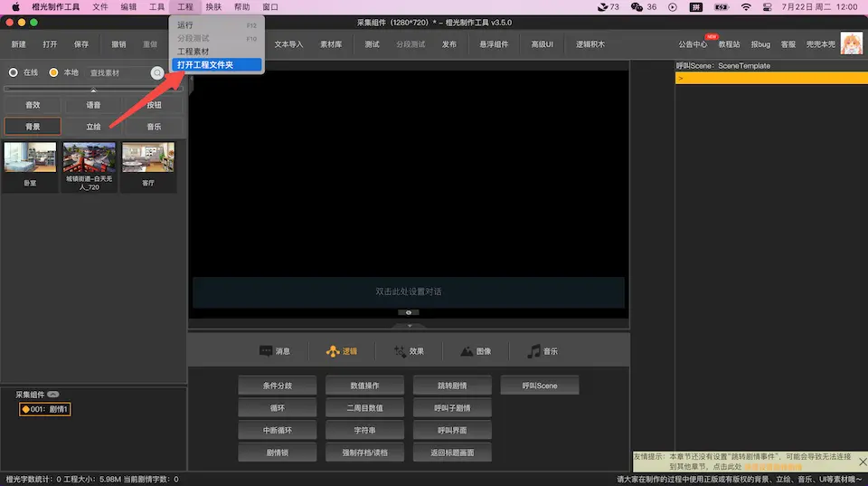Select the 城镇街道-白天无人_720 thumbnail
The width and height of the screenshot is (868, 486).
pos(90,167)
